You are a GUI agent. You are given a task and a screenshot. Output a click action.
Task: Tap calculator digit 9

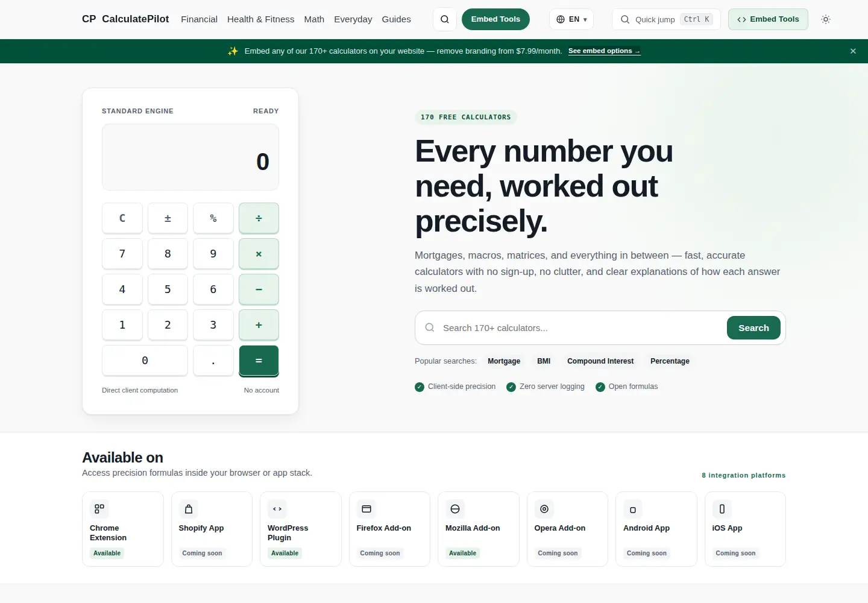pos(213,254)
